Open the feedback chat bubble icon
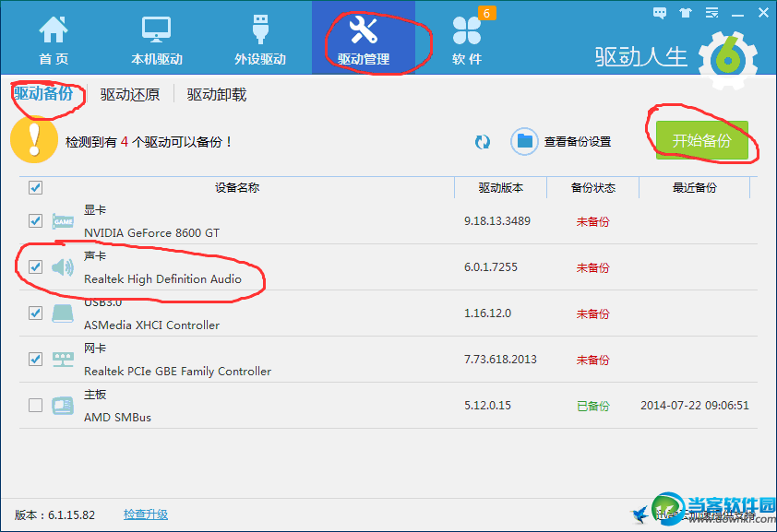 tap(660, 13)
